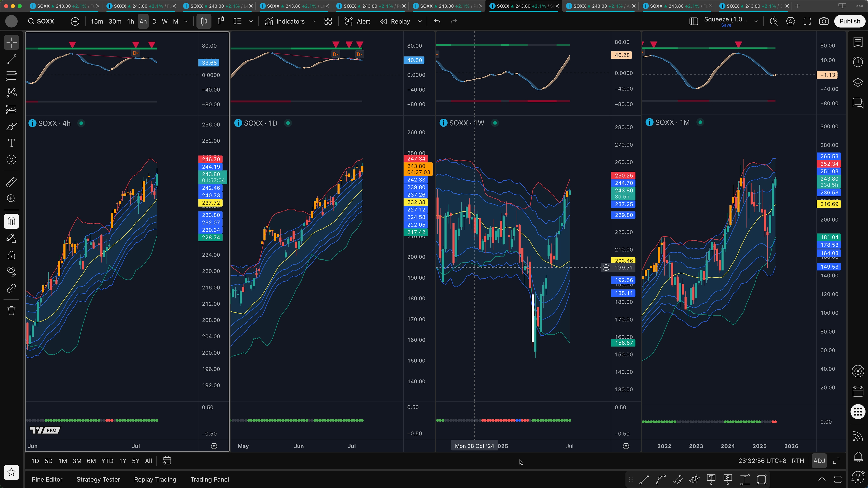The width and height of the screenshot is (868, 488).
Task: Open the alerts clock panel
Action: point(858,62)
